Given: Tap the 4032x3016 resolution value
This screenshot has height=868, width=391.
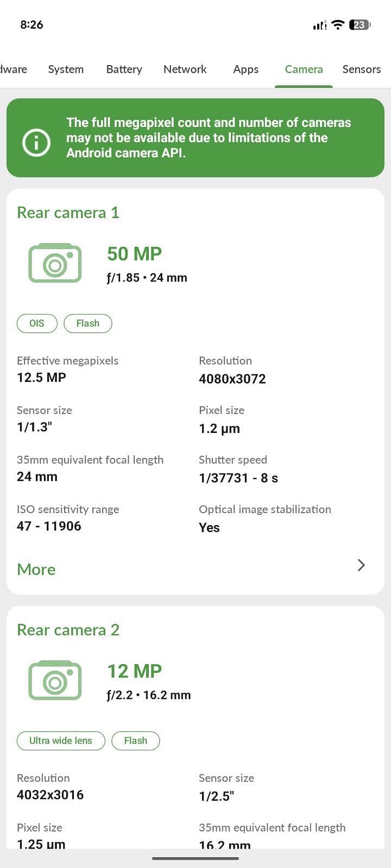Looking at the screenshot, I should click(x=50, y=795).
